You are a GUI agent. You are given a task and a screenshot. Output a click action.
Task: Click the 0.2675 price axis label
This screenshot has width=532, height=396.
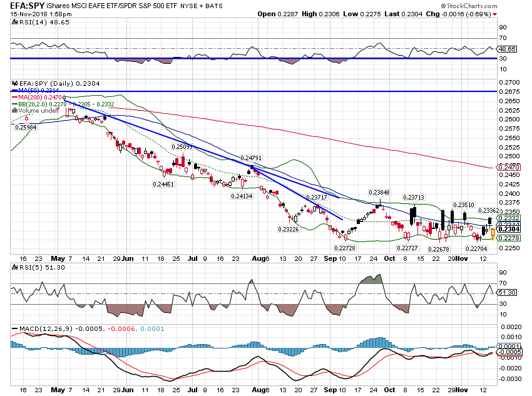pyautogui.click(x=509, y=92)
